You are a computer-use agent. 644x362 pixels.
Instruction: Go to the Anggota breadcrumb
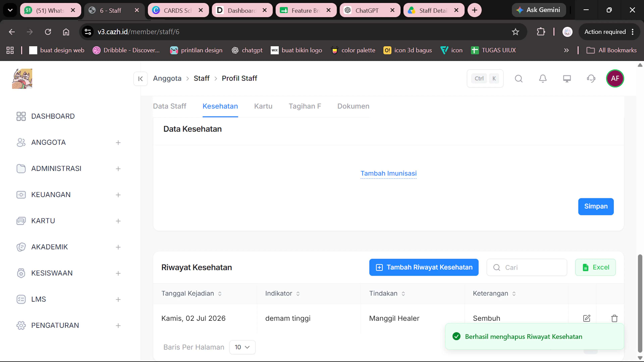pyautogui.click(x=167, y=78)
